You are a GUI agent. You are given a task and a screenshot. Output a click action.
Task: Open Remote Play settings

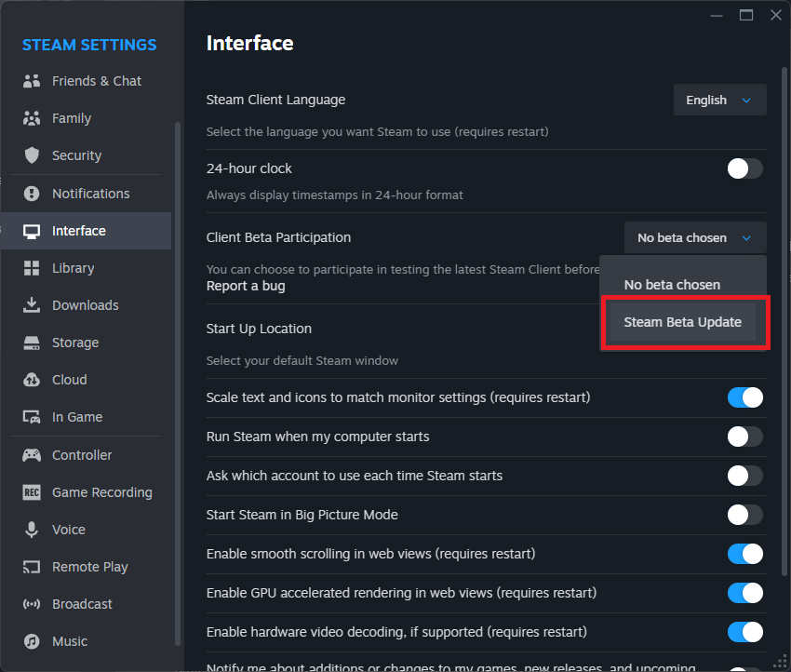[87, 567]
